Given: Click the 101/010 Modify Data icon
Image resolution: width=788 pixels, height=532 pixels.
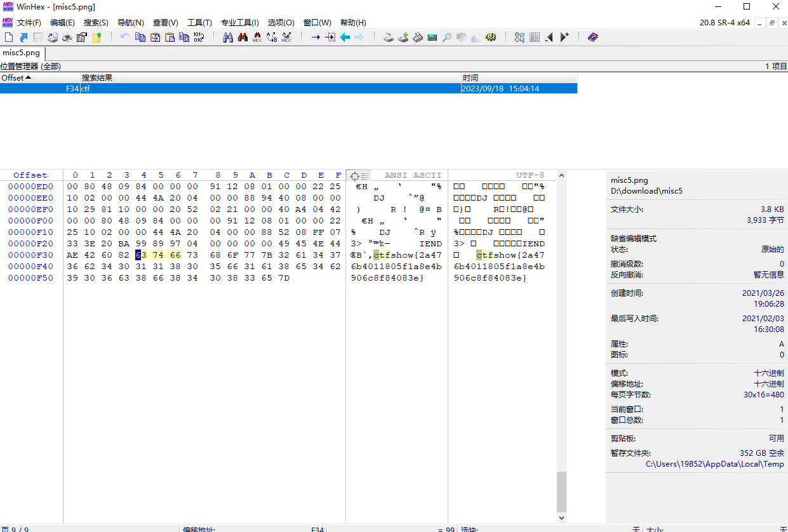Looking at the screenshot, I should (199, 37).
